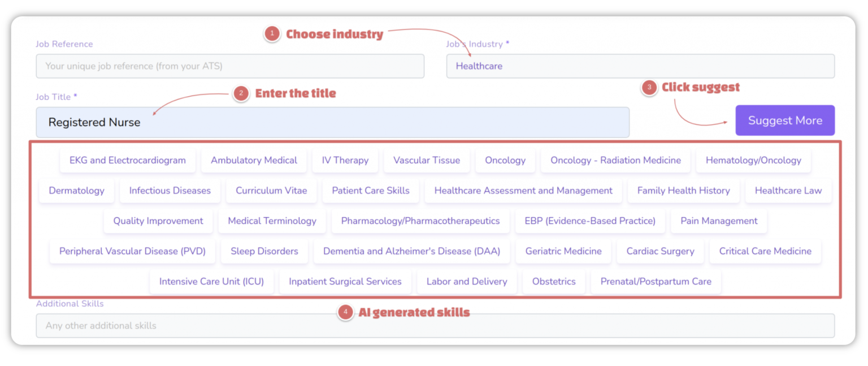Select the IV Therapy skill tag
The height and width of the screenshot is (366, 868).
tap(345, 160)
